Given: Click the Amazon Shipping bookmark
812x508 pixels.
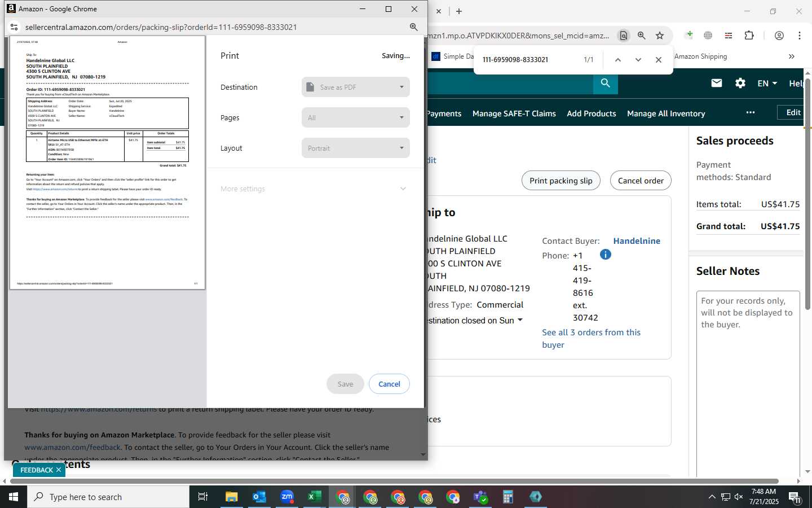Looking at the screenshot, I should [700, 56].
